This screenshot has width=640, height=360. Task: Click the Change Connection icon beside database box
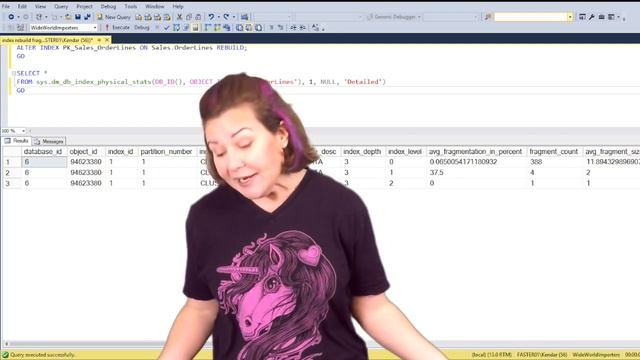point(20,28)
